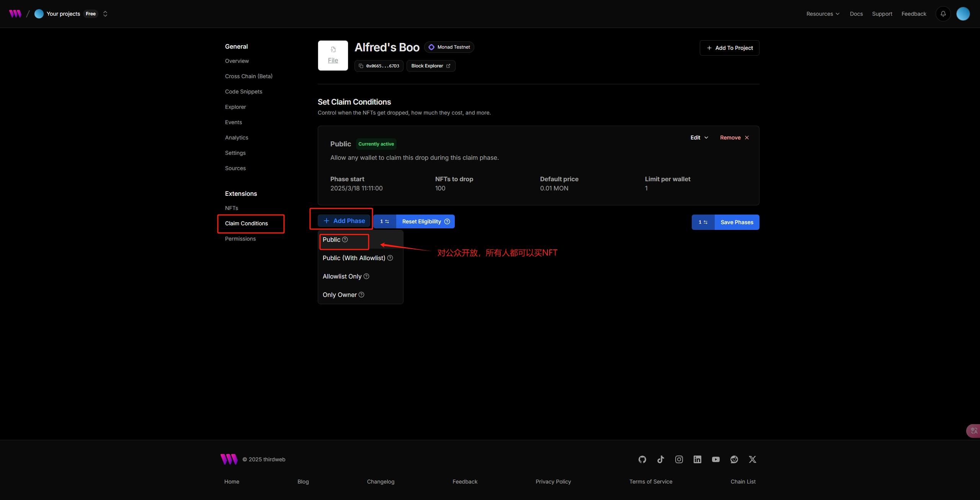Open the LinkedIn footer icon

click(x=697, y=459)
